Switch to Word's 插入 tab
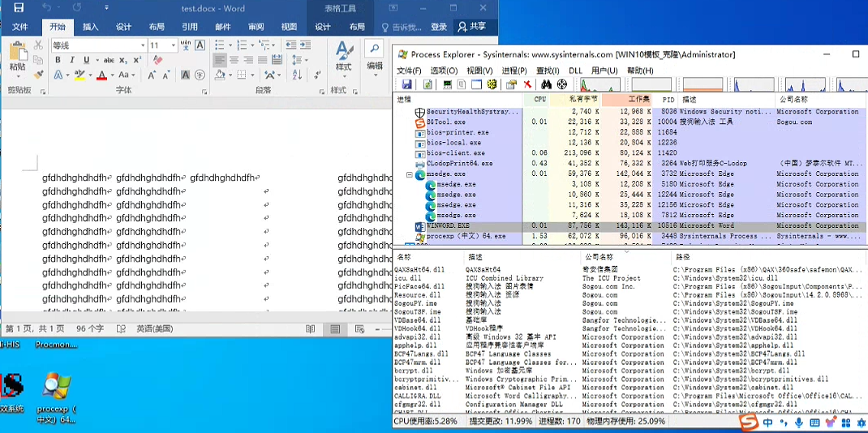 point(90,27)
